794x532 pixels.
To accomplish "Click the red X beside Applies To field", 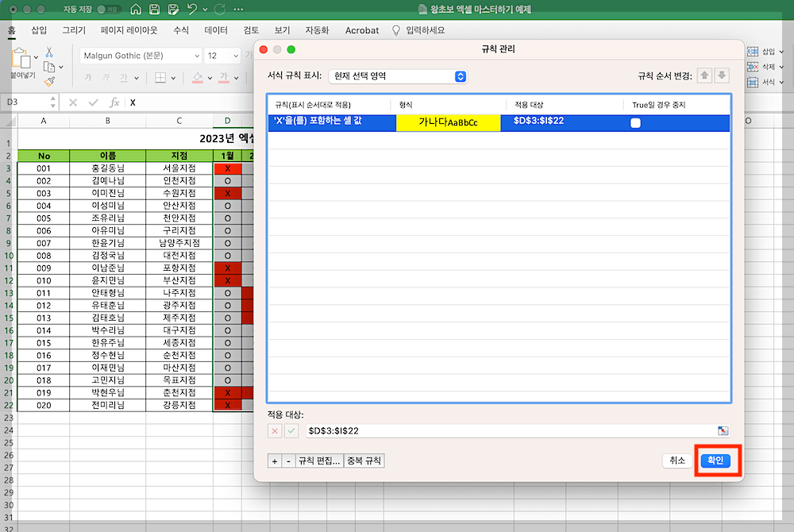I will pyautogui.click(x=275, y=431).
